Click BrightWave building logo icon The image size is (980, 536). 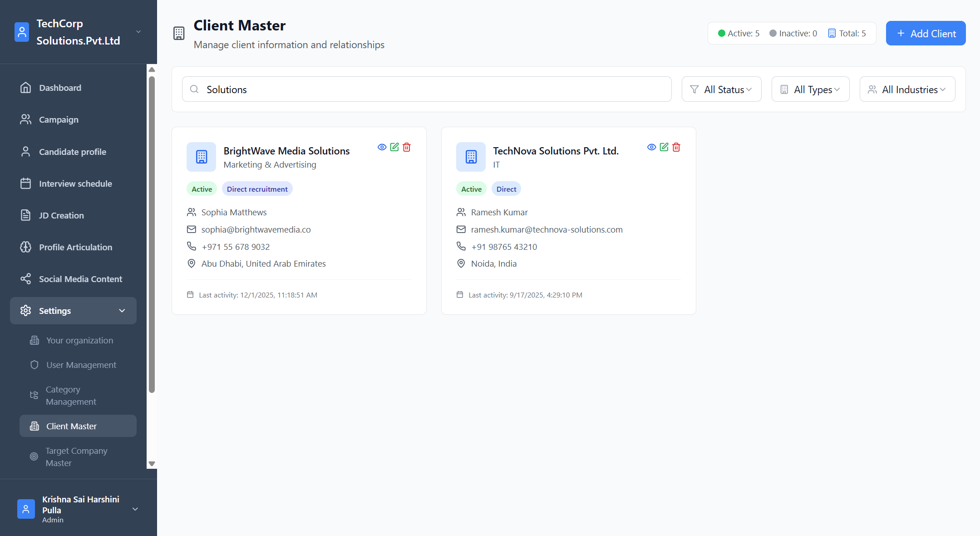point(201,157)
